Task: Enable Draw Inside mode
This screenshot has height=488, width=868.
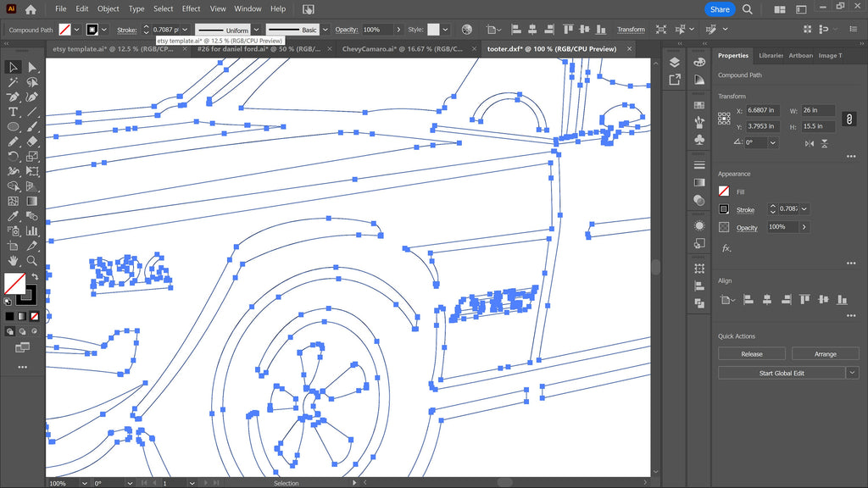Action: (x=34, y=331)
